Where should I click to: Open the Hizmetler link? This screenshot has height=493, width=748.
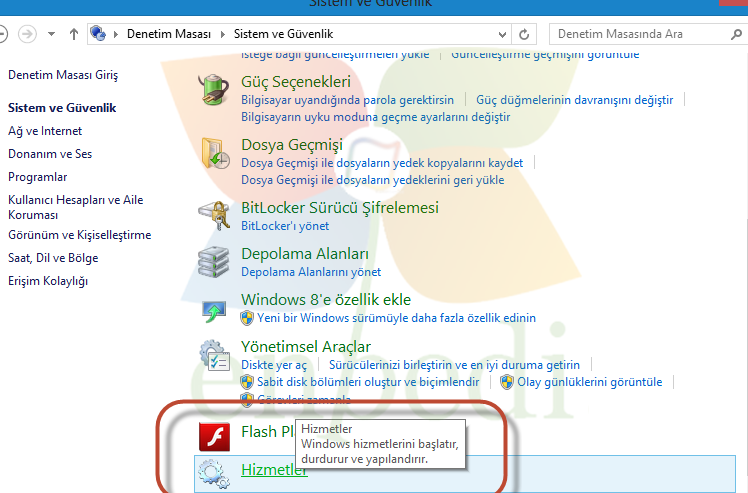coord(274,470)
